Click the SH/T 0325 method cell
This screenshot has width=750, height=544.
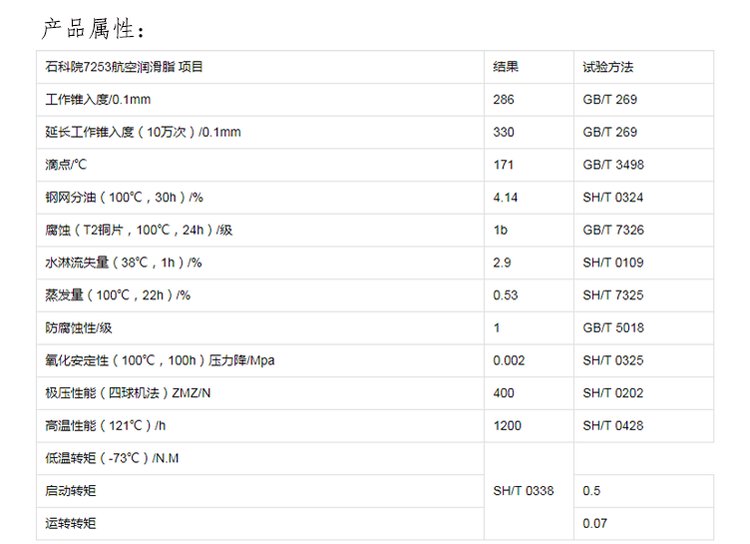(613, 360)
